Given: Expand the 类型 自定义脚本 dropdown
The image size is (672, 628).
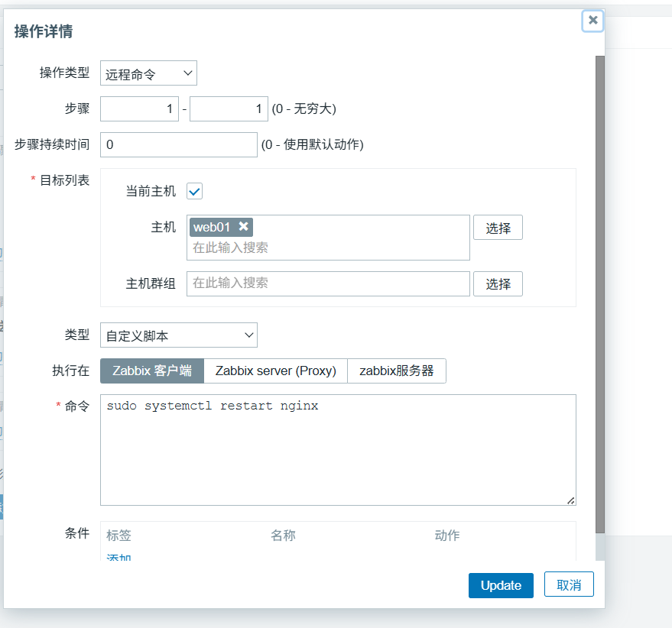Looking at the screenshot, I should point(178,335).
